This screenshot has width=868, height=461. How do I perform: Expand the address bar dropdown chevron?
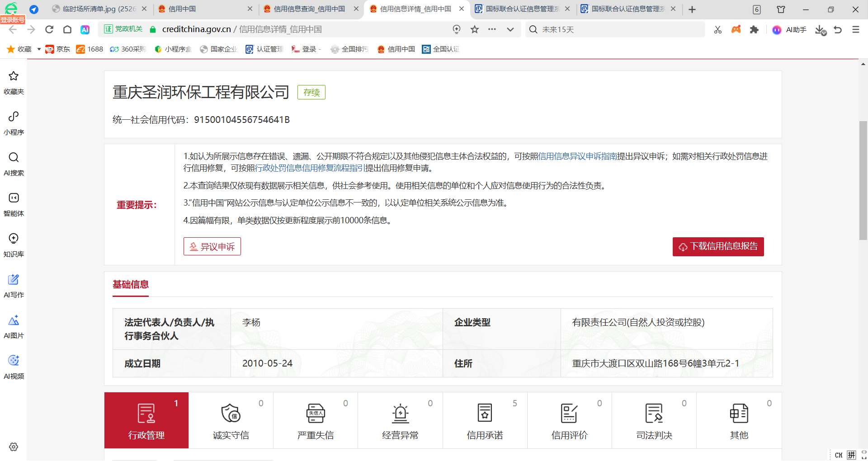(x=510, y=29)
